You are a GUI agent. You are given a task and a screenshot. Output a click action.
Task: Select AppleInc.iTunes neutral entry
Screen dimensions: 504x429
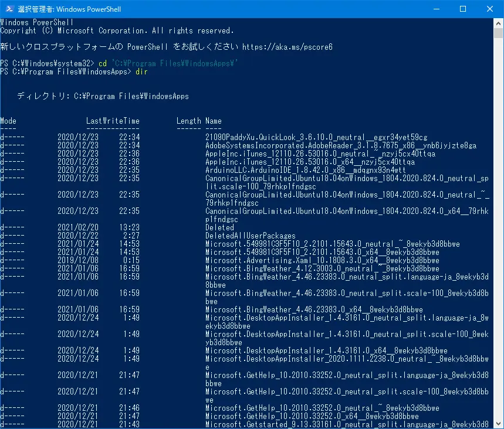click(x=320, y=154)
